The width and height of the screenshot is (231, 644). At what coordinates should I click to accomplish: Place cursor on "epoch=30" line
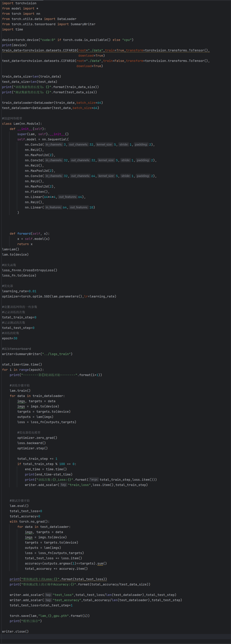coord(10,338)
